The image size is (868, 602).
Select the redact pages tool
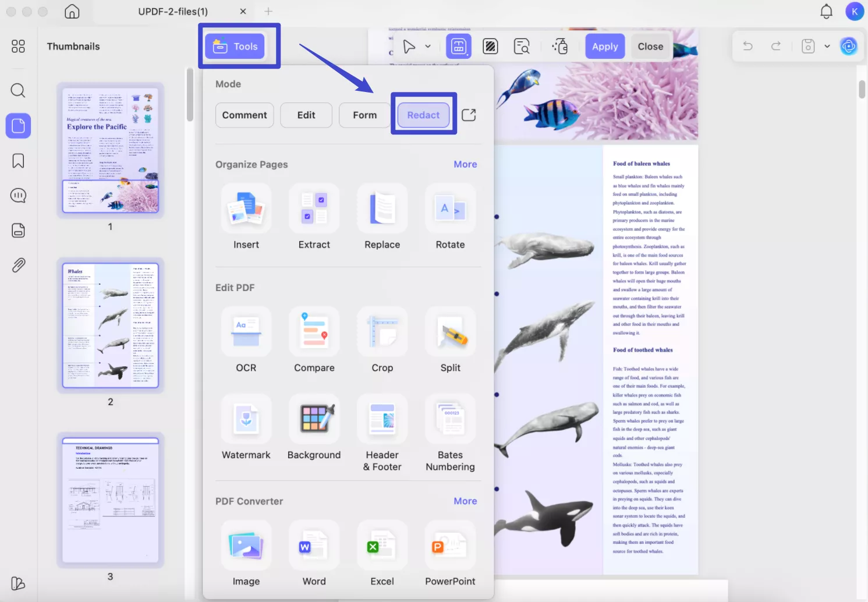pyautogui.click(x=490, y=47)
